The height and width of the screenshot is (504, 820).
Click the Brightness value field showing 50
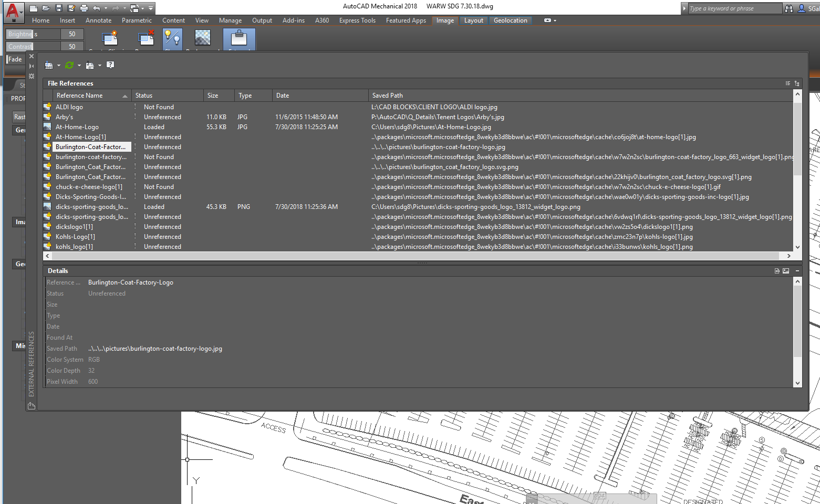[72, 34]
